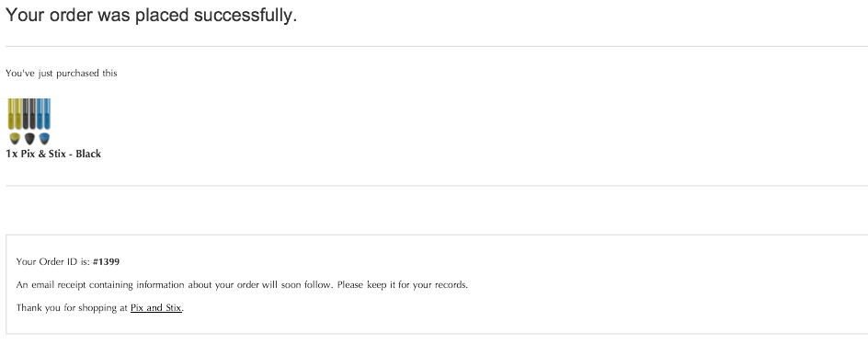Click the divider line below the heading
Viewport: 868px width, 356px height.
tap(437, 47)
